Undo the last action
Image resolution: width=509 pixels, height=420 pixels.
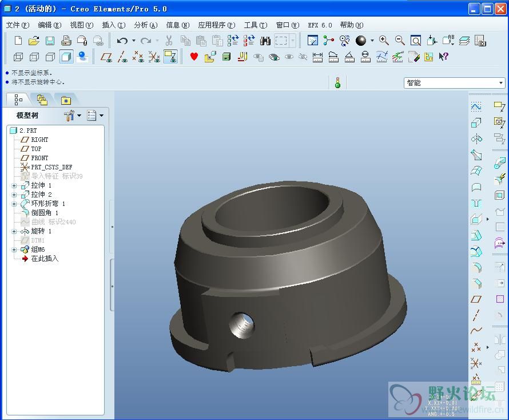(122, 41)
